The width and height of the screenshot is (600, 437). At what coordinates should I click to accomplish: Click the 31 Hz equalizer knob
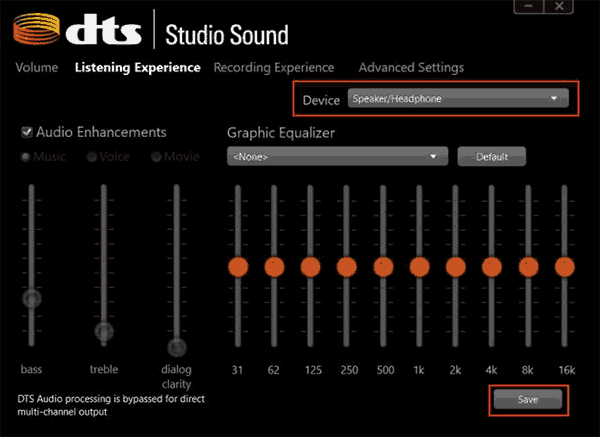tap(238, 267)
